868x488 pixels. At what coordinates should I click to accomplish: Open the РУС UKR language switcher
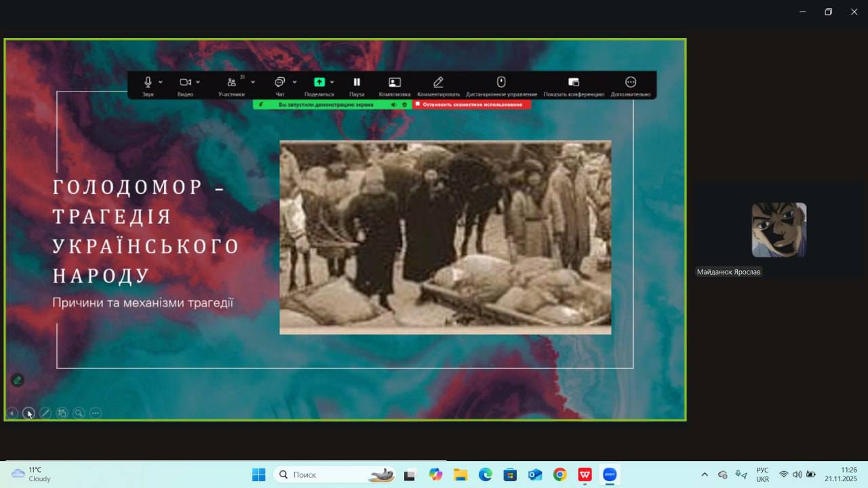pos(762,474)
